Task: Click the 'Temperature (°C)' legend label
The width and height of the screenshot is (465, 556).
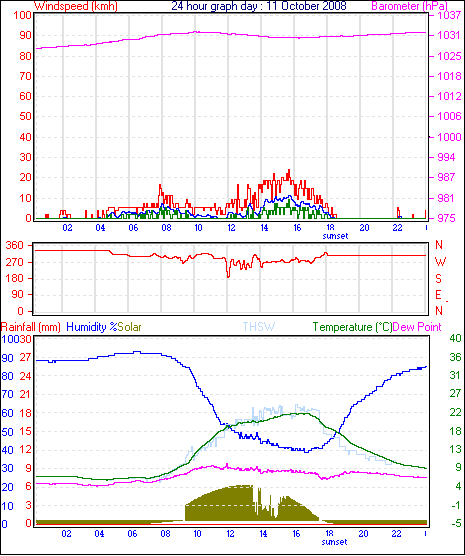Action: click(353, 327)
